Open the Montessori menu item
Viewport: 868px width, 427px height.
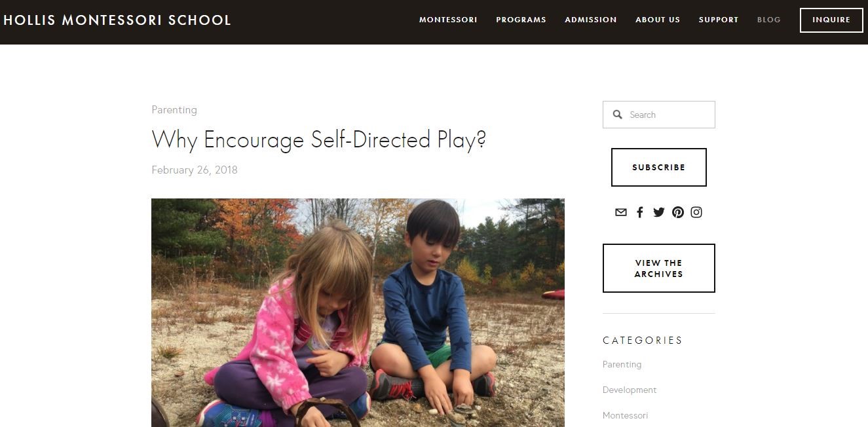pos(448,20)
